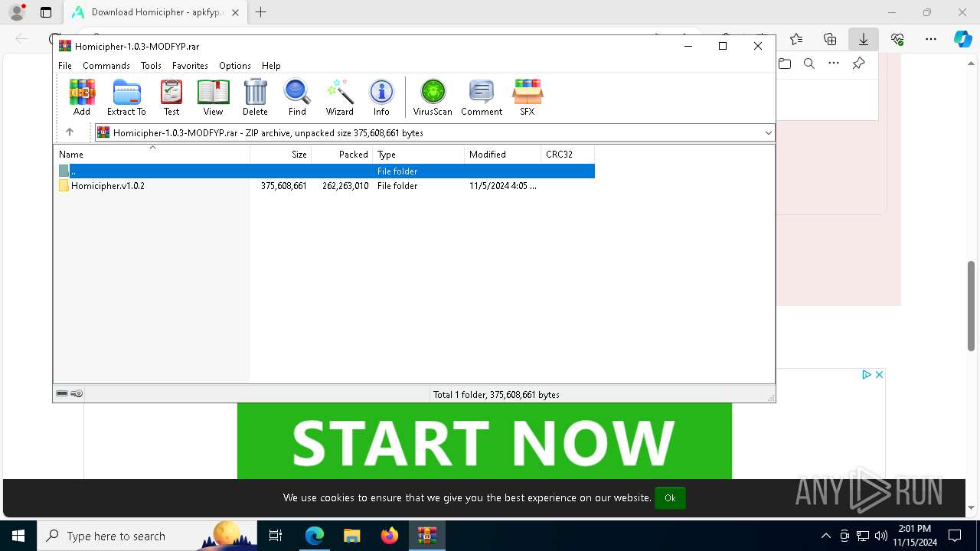Select the Download Homicipher browser tab
980x551 pixels.
tap(155, 12)
